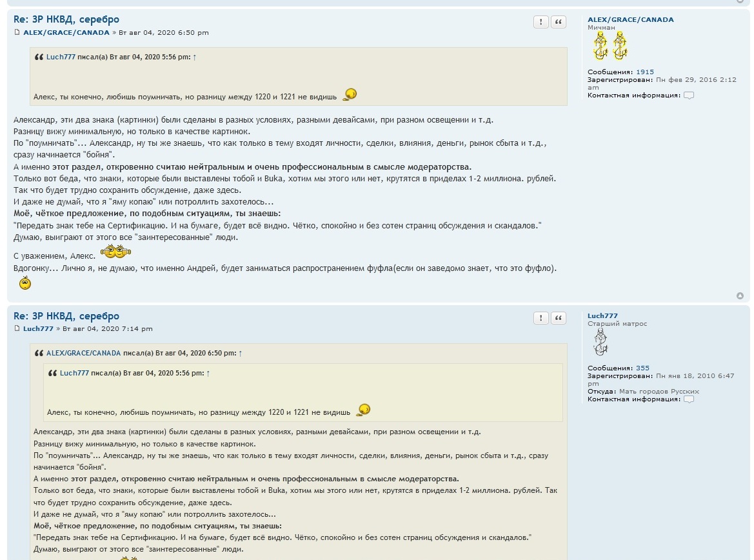
Task: Open the first post title 'Re: ЗР НКВД, серебро'
Action: pos(66,20)
